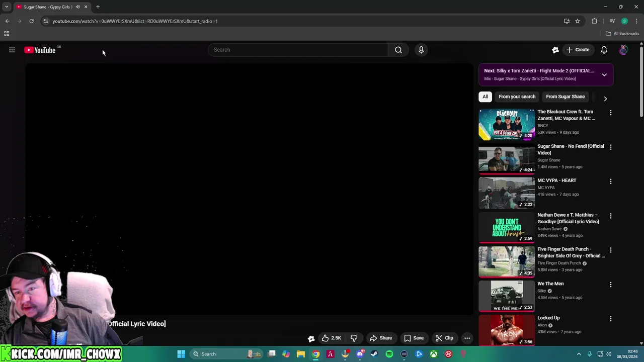Click the address bar URL
644x362 pixels.
(135, 21)
